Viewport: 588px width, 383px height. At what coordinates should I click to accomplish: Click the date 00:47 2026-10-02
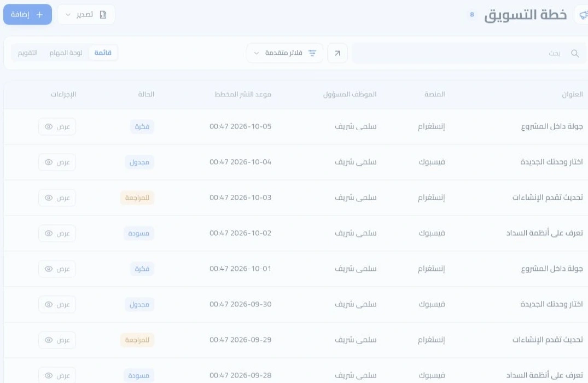tap(240, 233)
